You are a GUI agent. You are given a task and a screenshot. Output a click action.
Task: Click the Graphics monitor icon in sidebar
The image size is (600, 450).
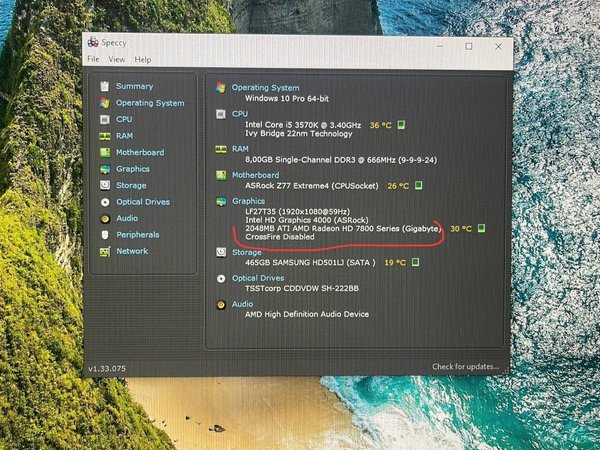(x=103, y=169)
